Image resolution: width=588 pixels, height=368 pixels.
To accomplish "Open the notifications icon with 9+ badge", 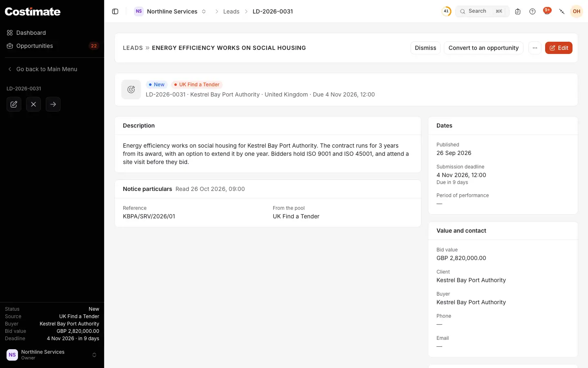I will point(547,11).
